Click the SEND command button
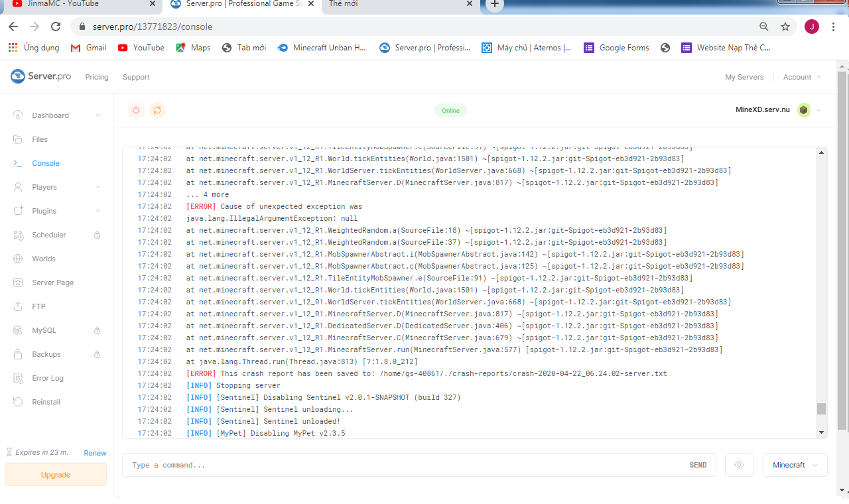The width and height of the screenshot is (849, 504). point(698,465)
